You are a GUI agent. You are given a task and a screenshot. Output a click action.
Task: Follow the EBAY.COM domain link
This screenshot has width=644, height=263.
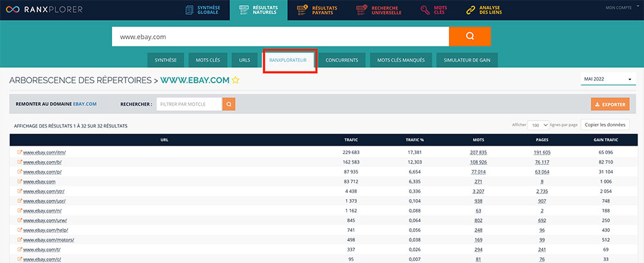85,104
